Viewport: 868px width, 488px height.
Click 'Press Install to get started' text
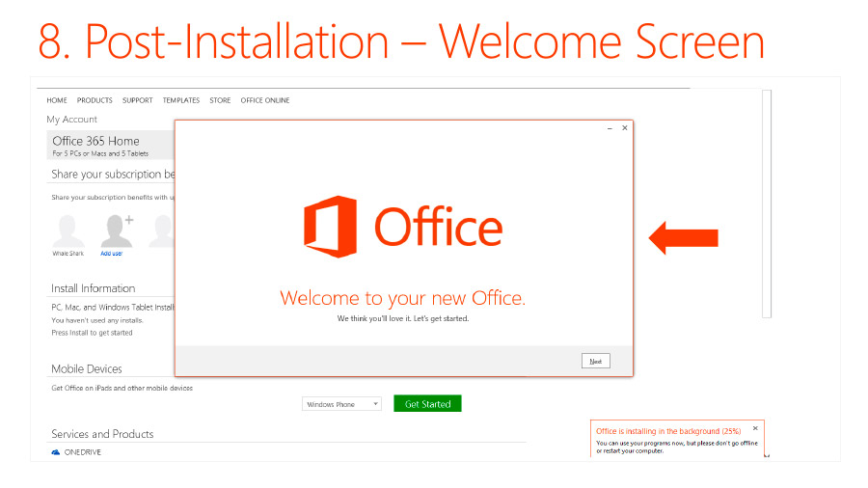coord(92,333)
